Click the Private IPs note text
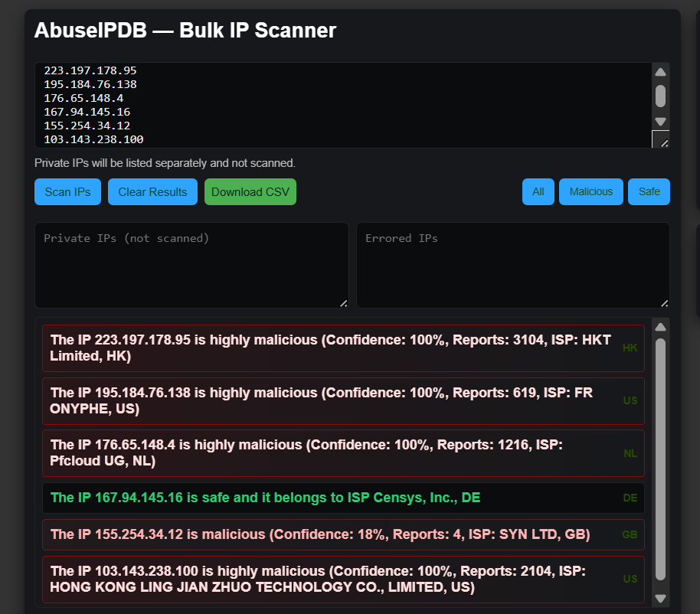This screenshot has height=614, width=700. (165, 163)
